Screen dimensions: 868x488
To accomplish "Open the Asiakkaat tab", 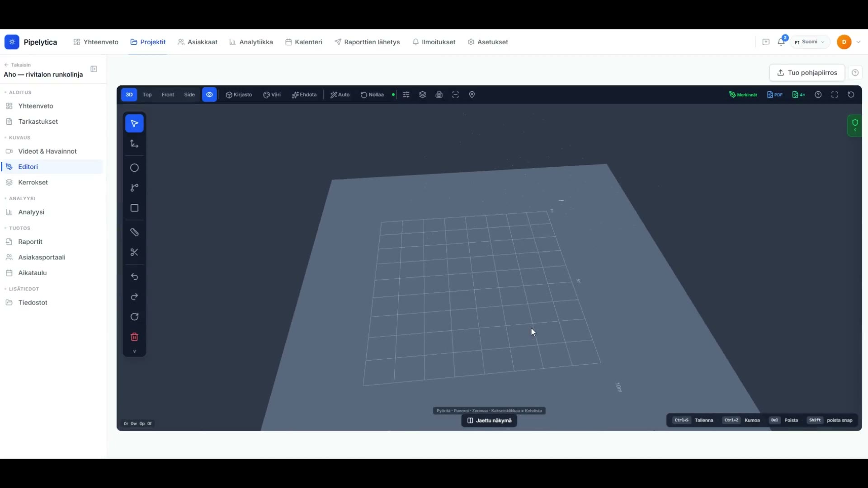I will point(198,42).
